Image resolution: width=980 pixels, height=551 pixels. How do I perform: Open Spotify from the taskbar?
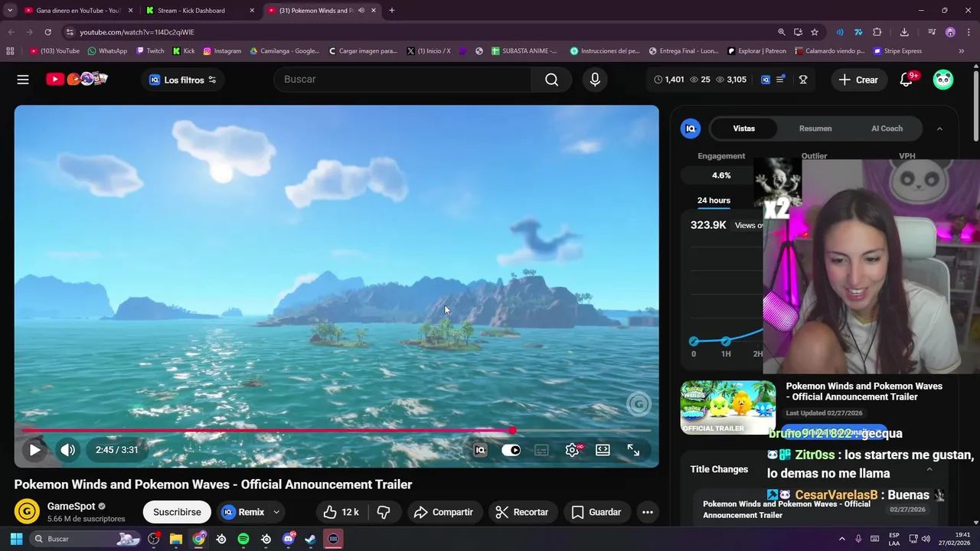(243, 539)
